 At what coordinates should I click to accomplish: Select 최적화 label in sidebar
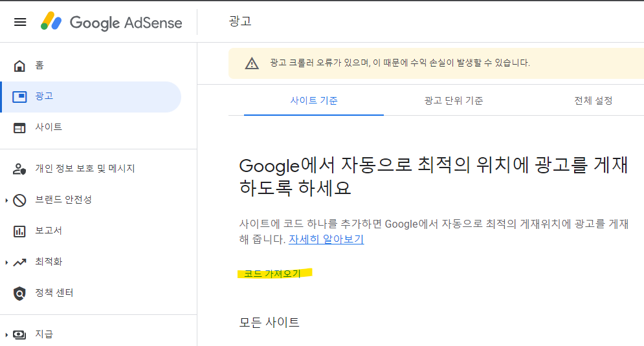(x=49, y=262)
